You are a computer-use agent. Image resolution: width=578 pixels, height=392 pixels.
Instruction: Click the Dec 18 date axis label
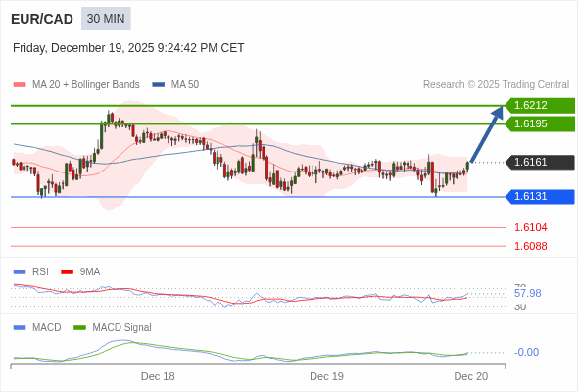coord(158,376)
